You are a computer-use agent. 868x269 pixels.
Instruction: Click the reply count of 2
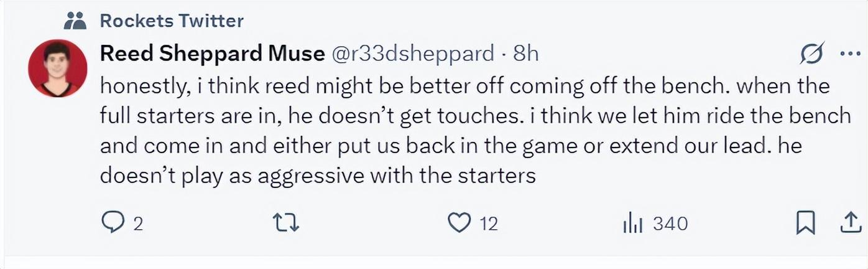pyautogui.click(x=138, y=224)
